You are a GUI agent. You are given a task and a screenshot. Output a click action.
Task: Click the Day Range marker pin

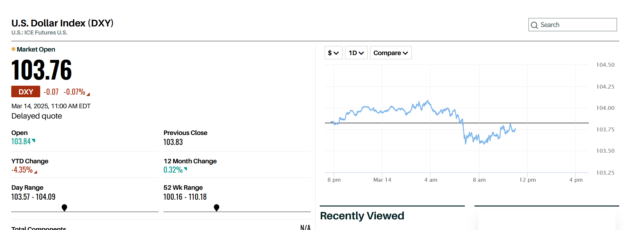coord(64,207)
